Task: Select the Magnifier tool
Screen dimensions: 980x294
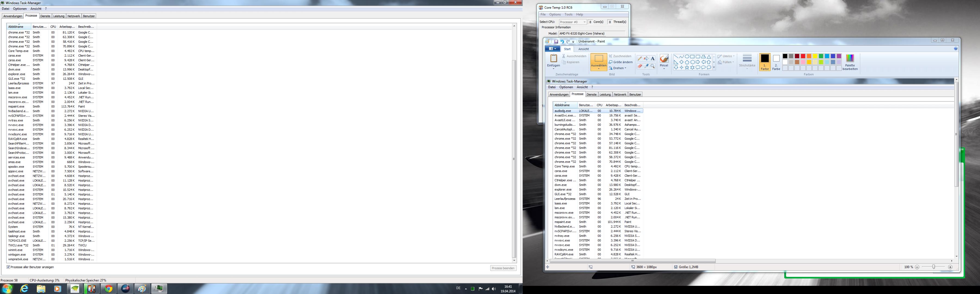Action: (653, 66)
